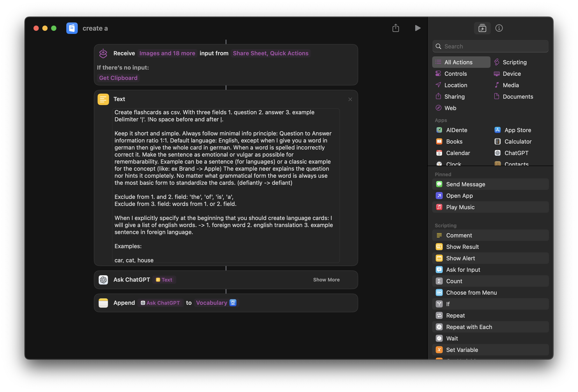Open the shortcut details info icon
This screenshot has width=578, height=392.
pyautogui.click(x=499, y=28)
